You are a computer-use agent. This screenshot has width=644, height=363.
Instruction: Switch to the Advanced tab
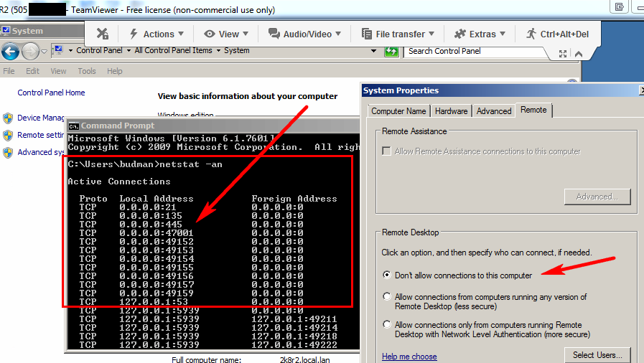coord(494,111)
